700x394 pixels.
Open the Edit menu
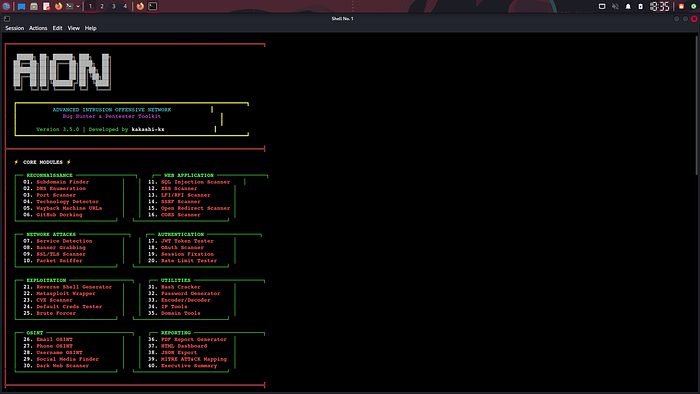[x=57, y=28]
